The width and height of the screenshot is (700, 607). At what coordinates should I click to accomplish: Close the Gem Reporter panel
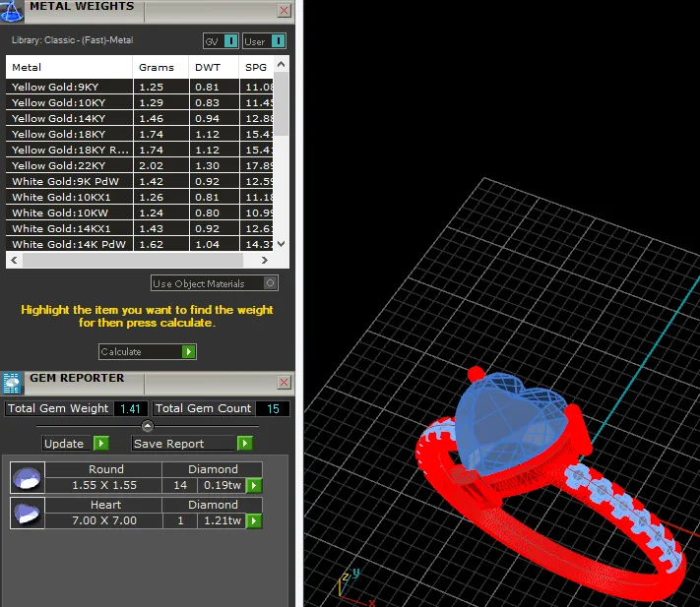coord(284,383)
